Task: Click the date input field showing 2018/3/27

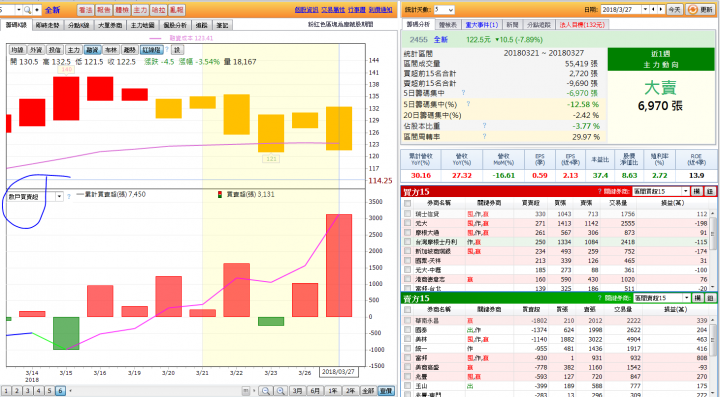Action: (x=621, y=10)
